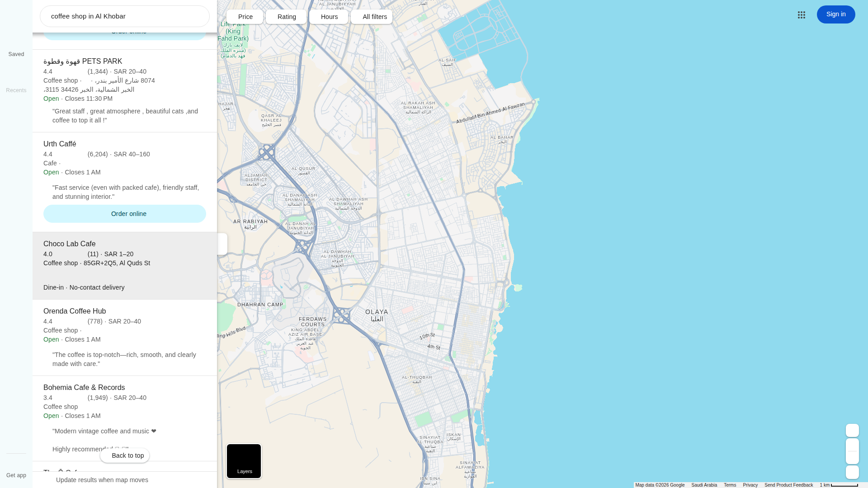Click the AL-THUQBAH map label
The image size is (868, 488).
417,379
